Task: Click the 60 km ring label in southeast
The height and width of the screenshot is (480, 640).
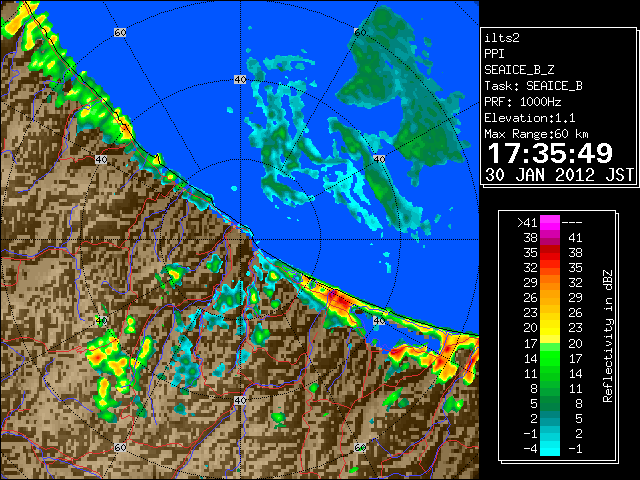Action: pyautogui.click(x=360, y=447)
